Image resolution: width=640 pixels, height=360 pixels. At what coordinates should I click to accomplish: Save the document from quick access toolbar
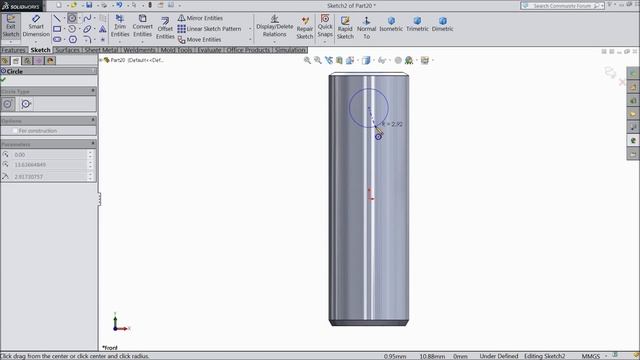[89, 5]
